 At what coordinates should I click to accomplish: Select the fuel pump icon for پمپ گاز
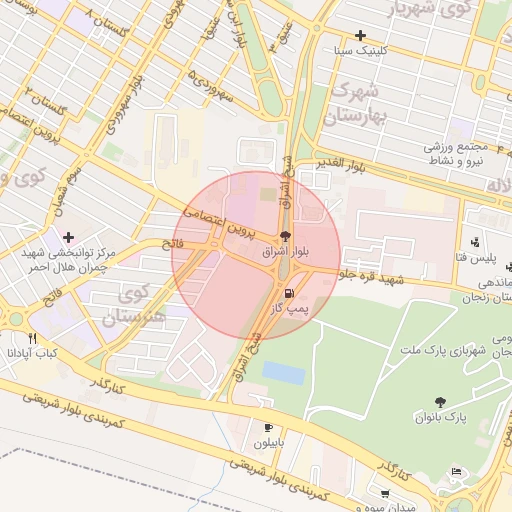click(289, 294)
